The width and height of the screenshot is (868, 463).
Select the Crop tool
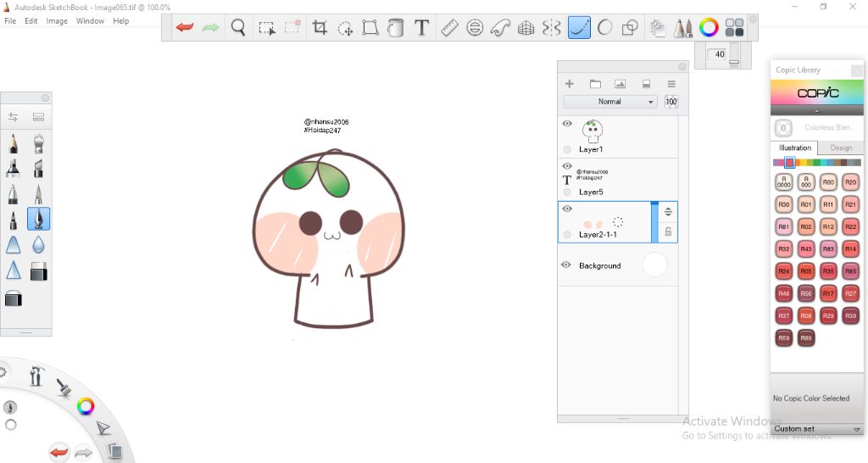pyautogui.click(x=320, y=28)
